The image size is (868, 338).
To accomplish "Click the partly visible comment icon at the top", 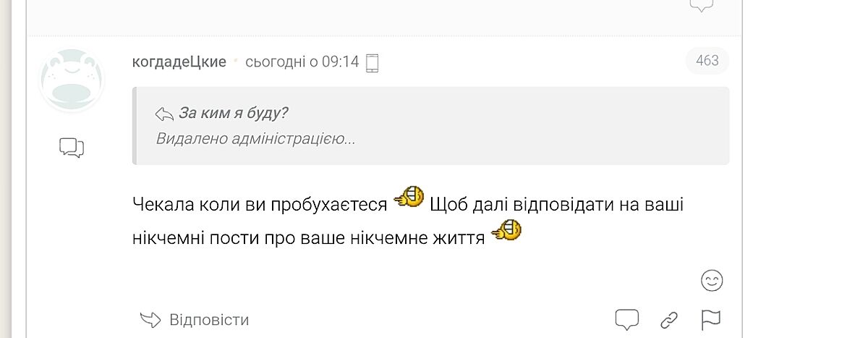I will tap(701, 6).
